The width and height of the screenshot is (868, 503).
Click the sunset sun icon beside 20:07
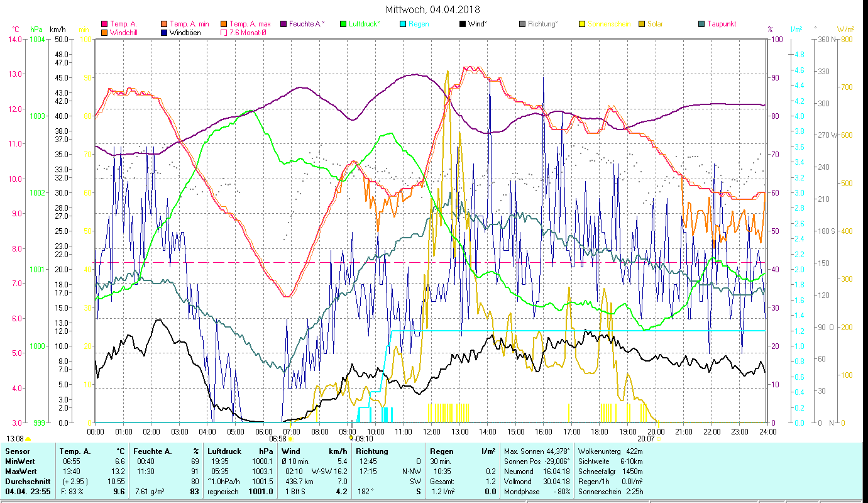pos(658,438)
